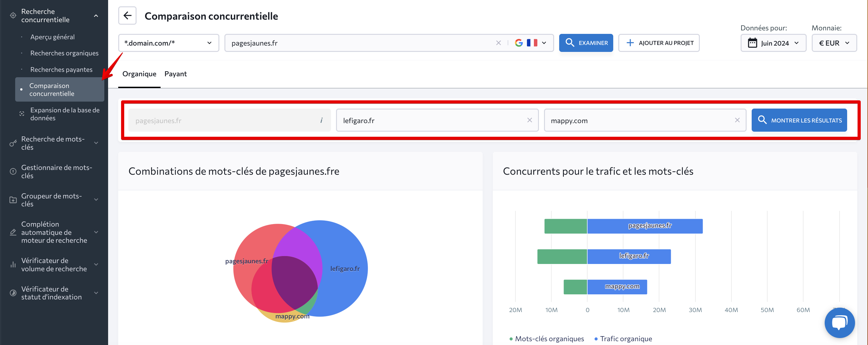Click the back arrow button
Screen dimensions: 868x345
tap(127, 16)
